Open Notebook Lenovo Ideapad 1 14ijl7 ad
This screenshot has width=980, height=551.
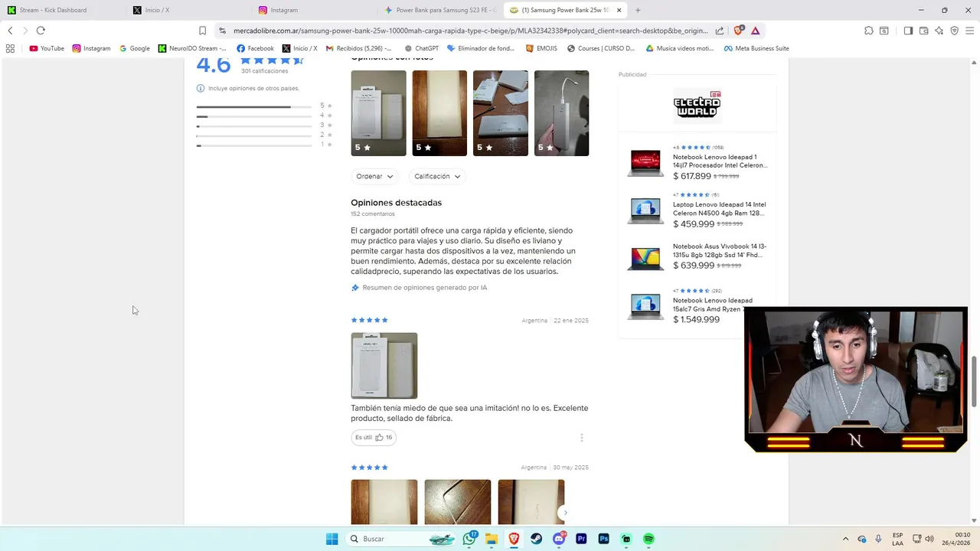coord(697,162)
